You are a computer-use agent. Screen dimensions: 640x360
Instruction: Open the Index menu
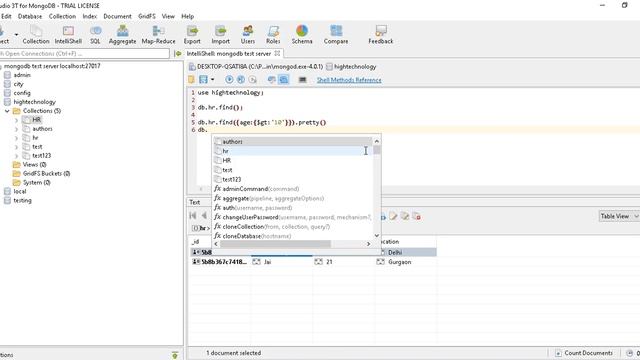point(90,16)
